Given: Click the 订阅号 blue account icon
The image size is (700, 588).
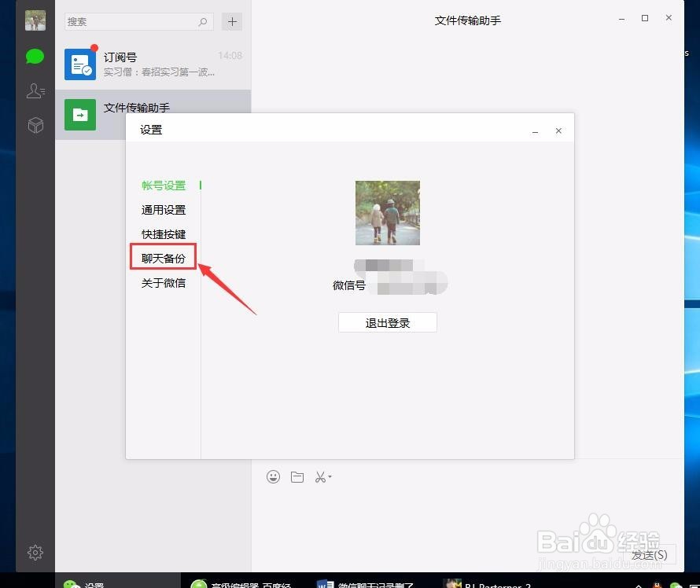Looking at the screenshot, I should point(80,64).
